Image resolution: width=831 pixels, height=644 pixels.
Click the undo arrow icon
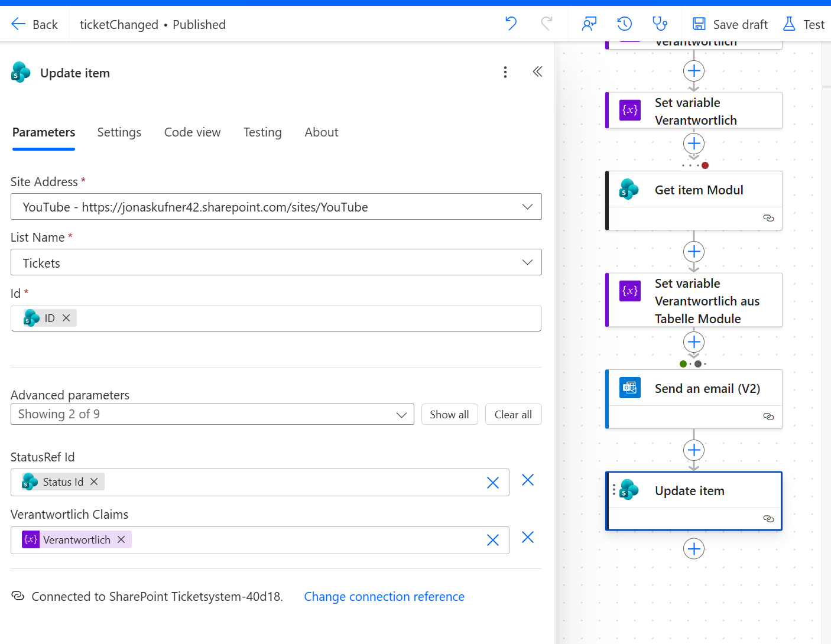[511, 24]
